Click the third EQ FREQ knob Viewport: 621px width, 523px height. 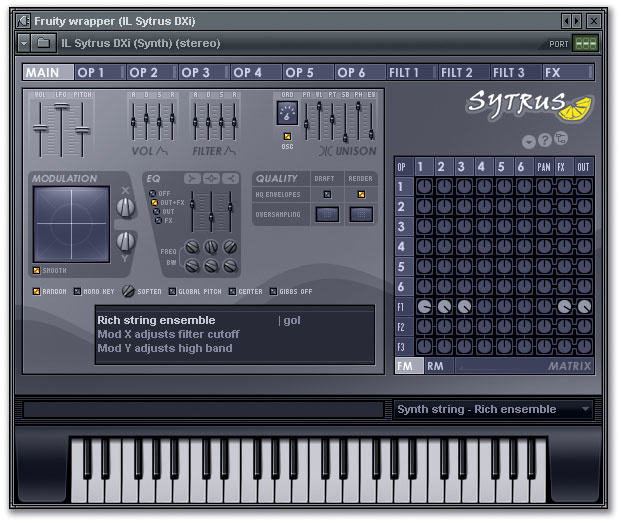(x=230, y=247)
